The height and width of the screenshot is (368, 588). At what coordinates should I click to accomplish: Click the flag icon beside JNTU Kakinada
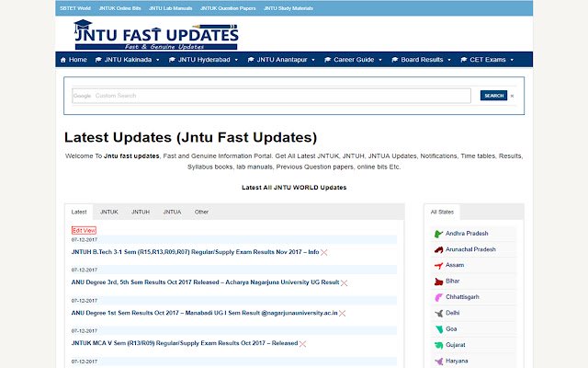point(98,60)
